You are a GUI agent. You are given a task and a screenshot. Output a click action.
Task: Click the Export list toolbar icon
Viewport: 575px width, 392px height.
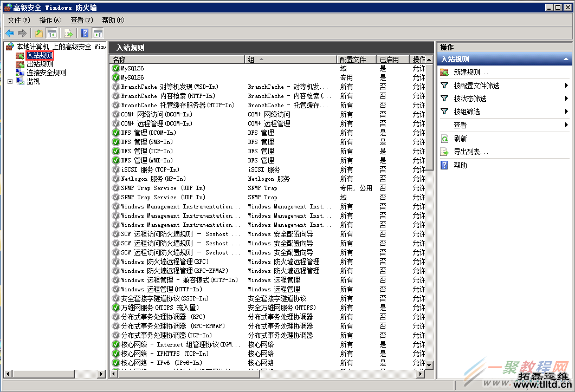click(68, 33)
